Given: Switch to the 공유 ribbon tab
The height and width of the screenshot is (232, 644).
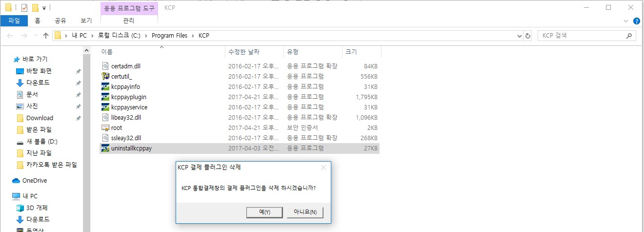Looking at the screenshot, I should pyautogui.click(x=60, y=21).
